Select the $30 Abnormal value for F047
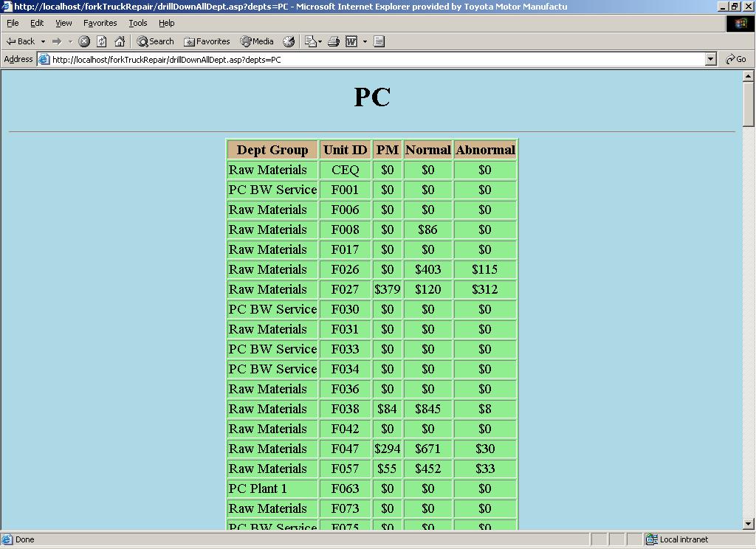756x549 pixels. pyautogui.click(x=486, y=449)
